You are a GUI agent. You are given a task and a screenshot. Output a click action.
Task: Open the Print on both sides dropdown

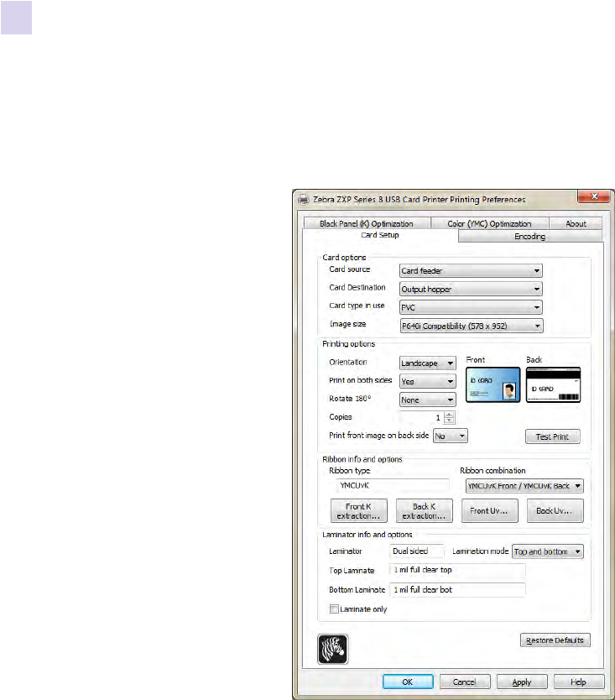point(428,381)
